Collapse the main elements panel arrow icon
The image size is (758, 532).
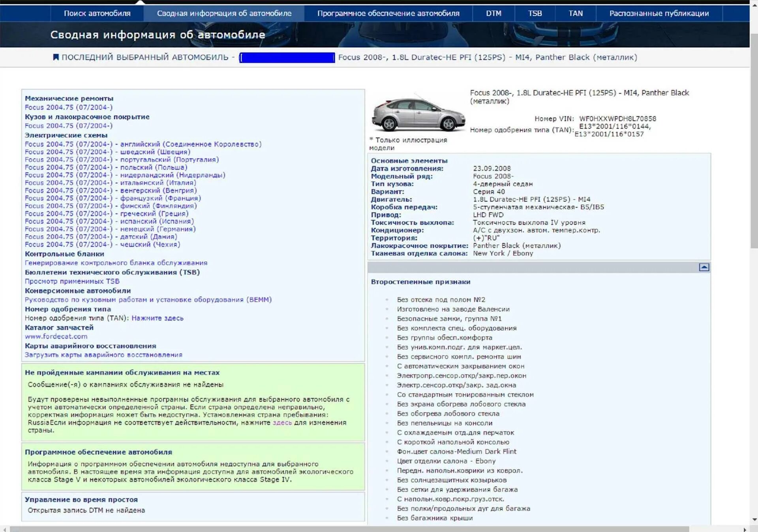pos(704,267)
